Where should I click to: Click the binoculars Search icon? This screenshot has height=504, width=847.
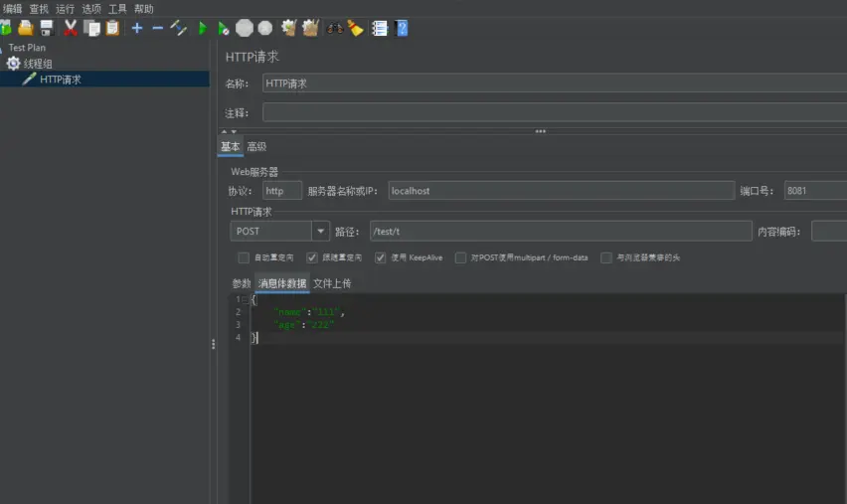[x=334, y=28]
